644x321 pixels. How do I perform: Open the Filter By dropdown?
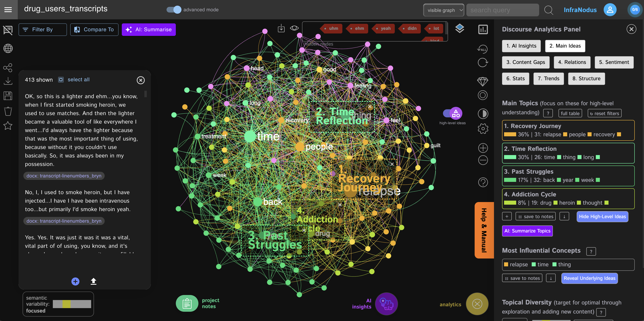point(43,29)
